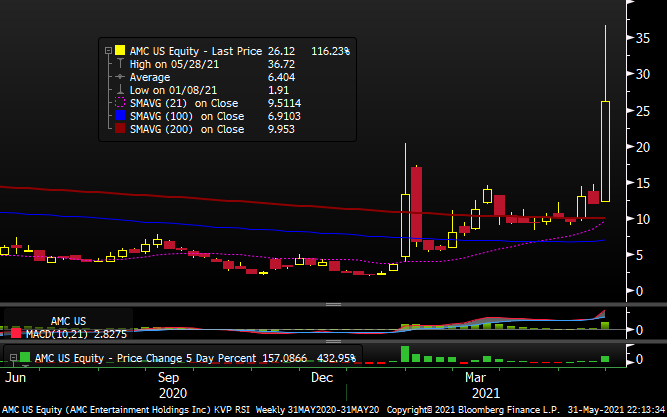Image resolution: width=667 pixels, height=417 pixels.
Task: Click the 157.0866 price change value
Action: tap(283, 358)
